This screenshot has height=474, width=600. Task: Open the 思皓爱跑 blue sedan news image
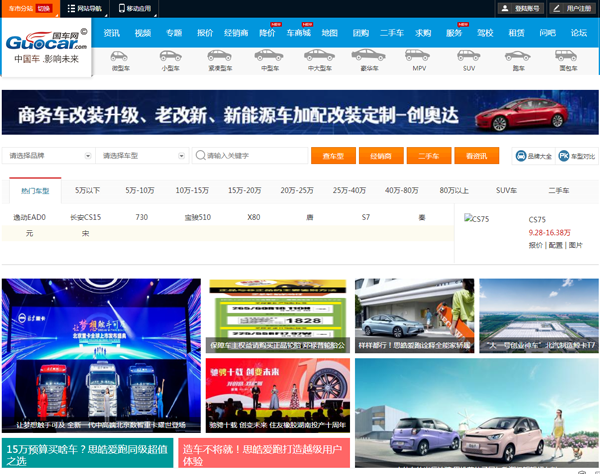tap(414, 316)
